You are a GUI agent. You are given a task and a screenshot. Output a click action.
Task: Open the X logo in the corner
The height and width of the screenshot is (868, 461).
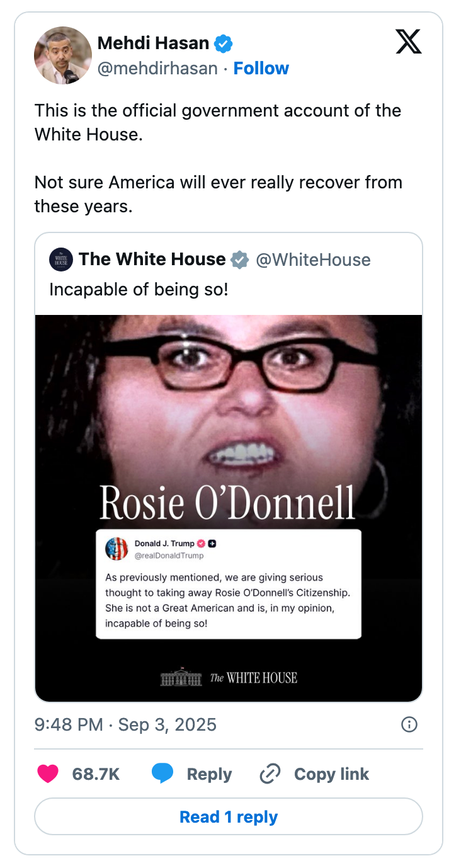point(408,42)
